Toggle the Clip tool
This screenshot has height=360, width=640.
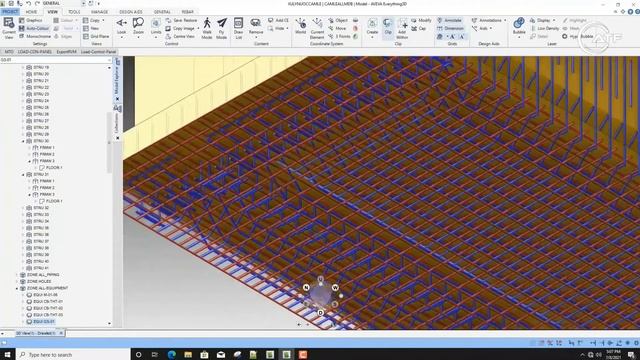pos(388,28)
